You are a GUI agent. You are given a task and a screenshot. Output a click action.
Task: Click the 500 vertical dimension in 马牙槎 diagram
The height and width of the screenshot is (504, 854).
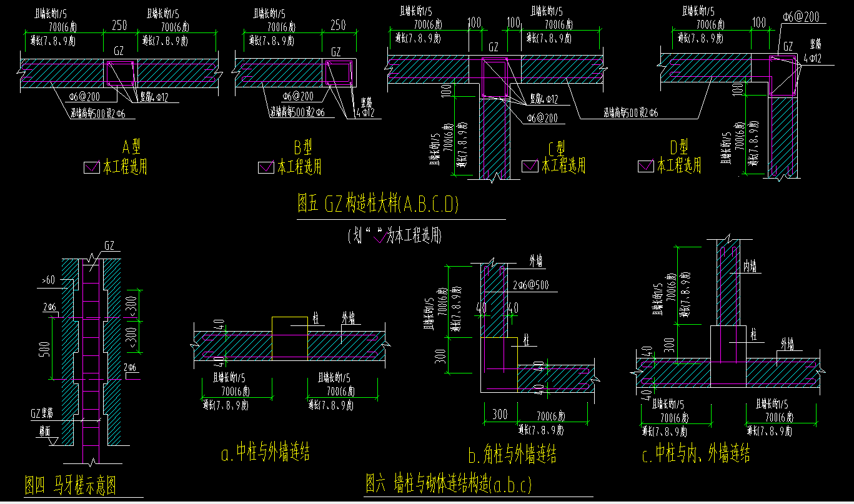tap(46, 348)
